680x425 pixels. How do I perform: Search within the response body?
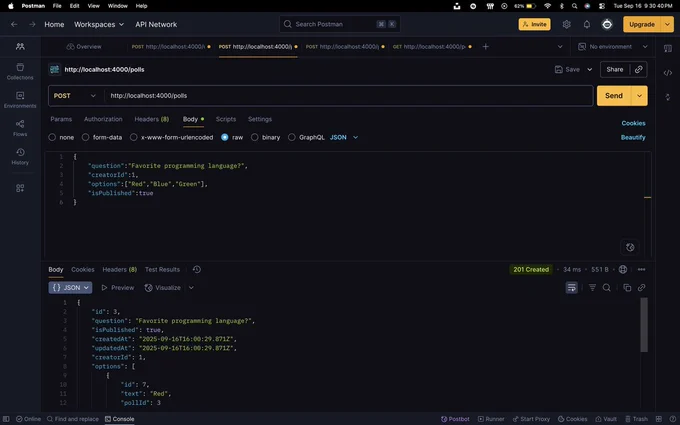607,288
